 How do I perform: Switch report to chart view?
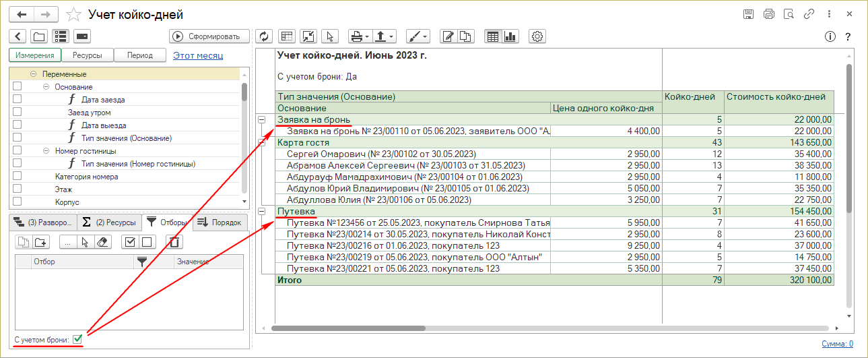click(x=510, y=36)
